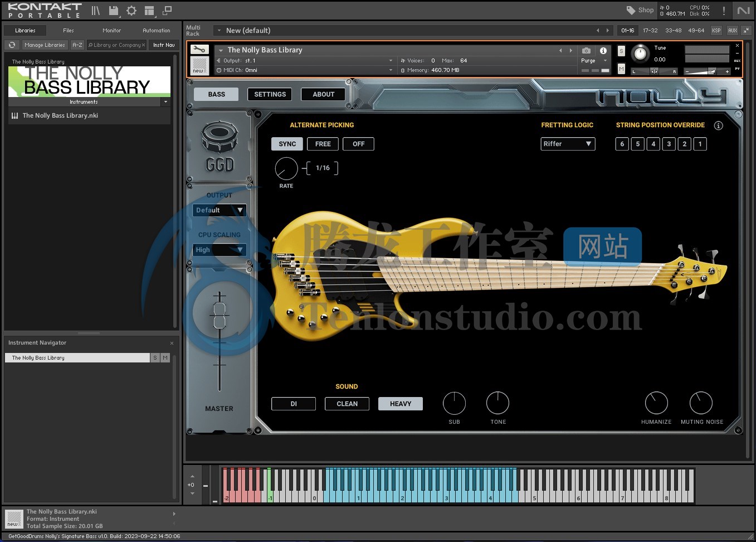
Task: Click the A-Z sort button
Action: click(x=77, y=45)
